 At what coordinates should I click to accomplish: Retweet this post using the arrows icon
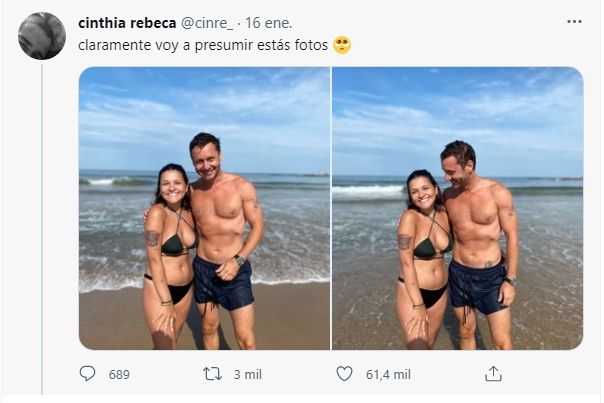(x=212, y=374)
